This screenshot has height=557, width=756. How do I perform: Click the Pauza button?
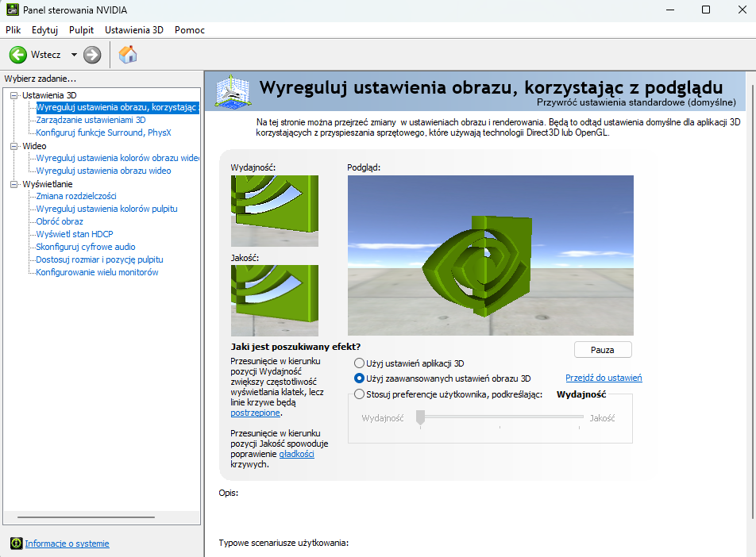pyautogui.click(x=603, y=350)
